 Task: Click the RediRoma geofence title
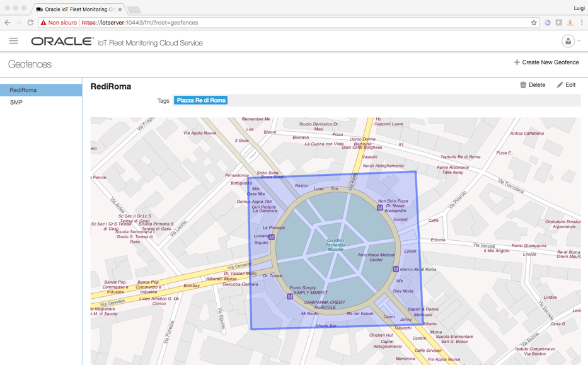coord(111,86)
